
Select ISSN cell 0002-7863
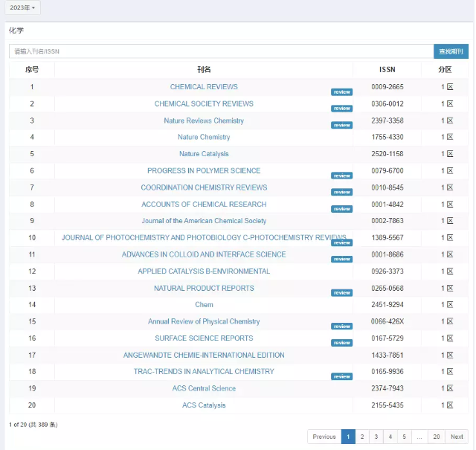(x=387, y=221)
